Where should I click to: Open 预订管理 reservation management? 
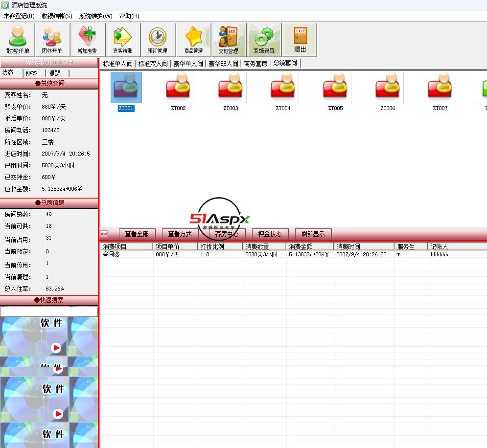(158, 40)
